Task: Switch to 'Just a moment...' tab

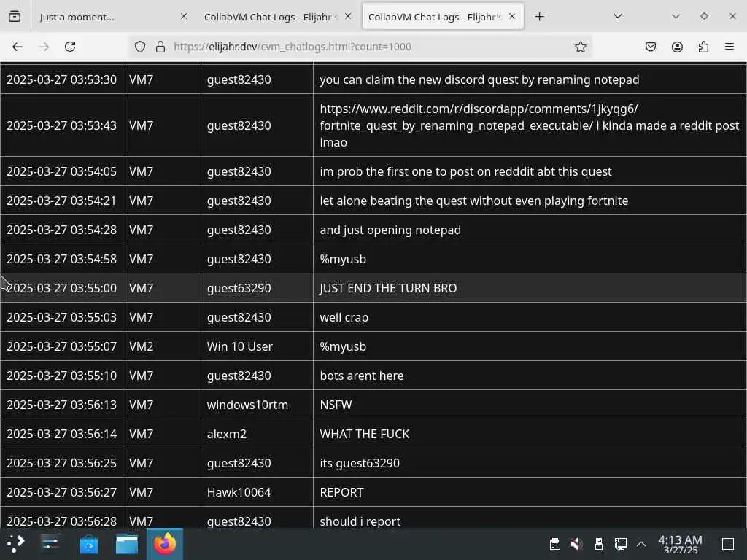Action: (112, 17)
